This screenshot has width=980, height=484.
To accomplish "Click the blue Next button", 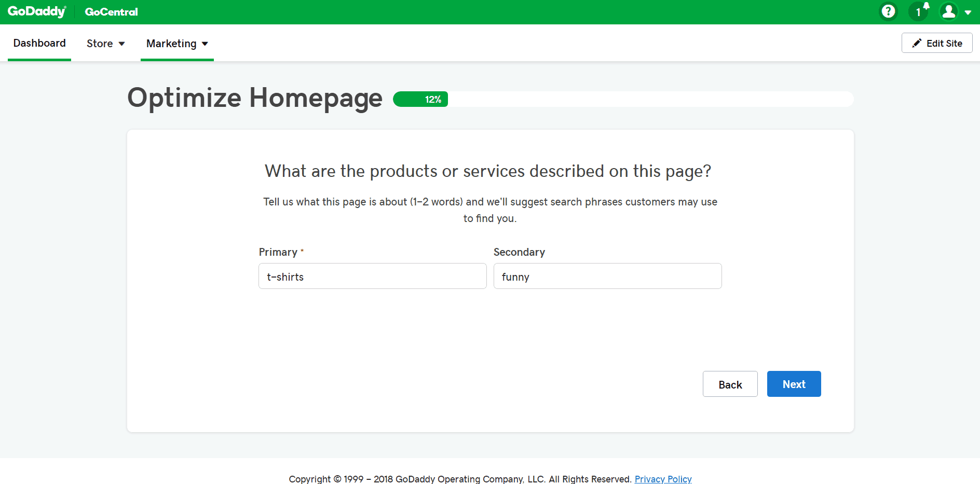I will [x=794, y=384].
